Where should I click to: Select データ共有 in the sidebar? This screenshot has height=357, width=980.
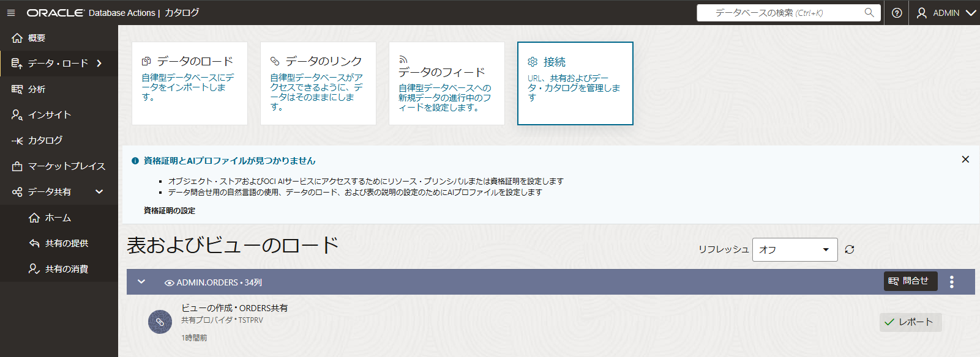click(x=59, y=192)
